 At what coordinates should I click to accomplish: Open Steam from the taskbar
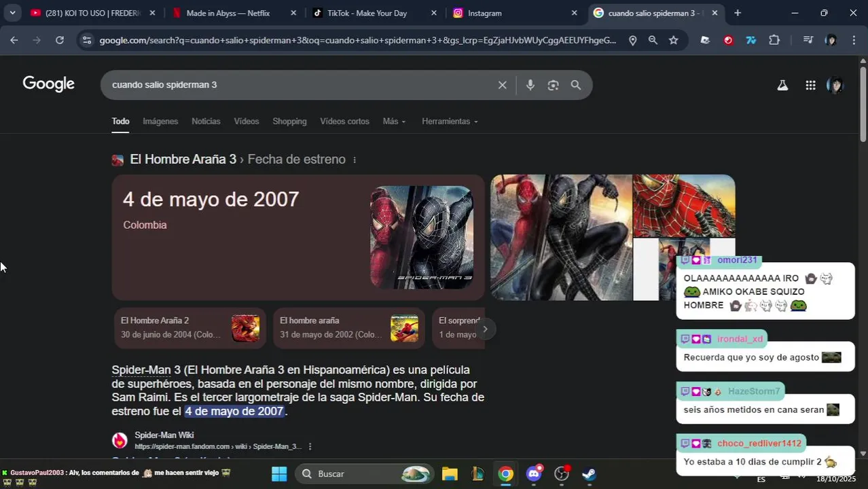coord(590,473)
